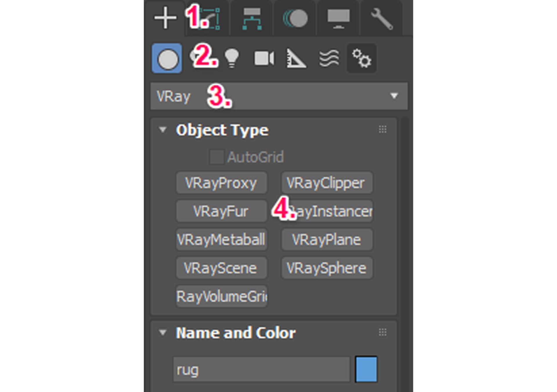This screenshot has width=557, height=392.
Task: Open the Hierarchy panel tab
Action: click(x=252, y=19)
